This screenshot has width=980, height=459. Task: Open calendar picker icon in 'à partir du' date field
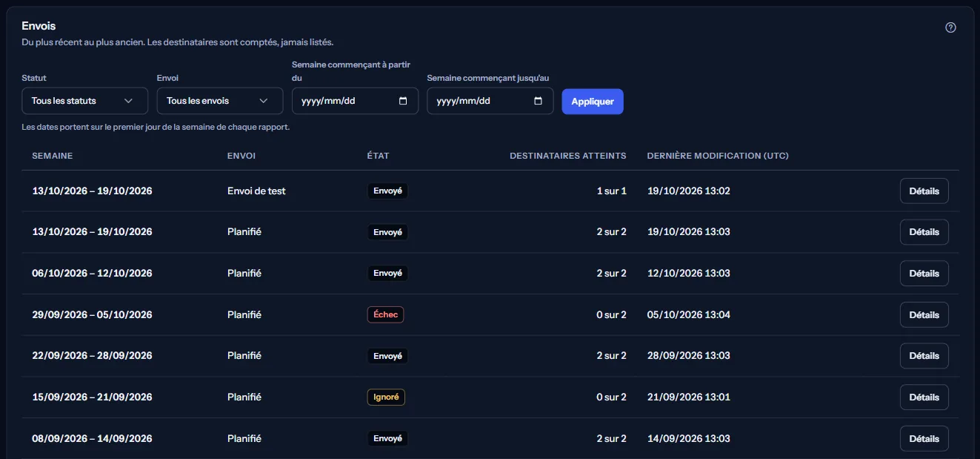click(x=403, y=101)
